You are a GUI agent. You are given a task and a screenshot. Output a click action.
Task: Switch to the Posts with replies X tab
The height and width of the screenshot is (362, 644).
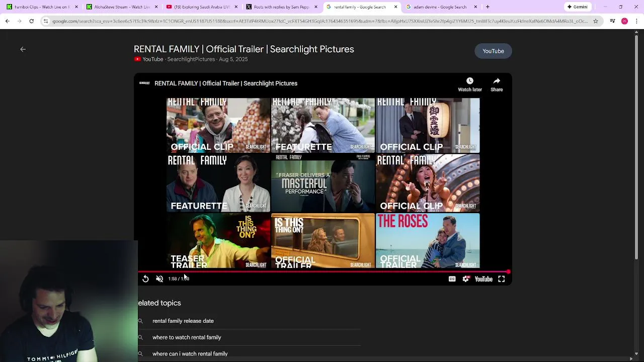click(281, 7)
